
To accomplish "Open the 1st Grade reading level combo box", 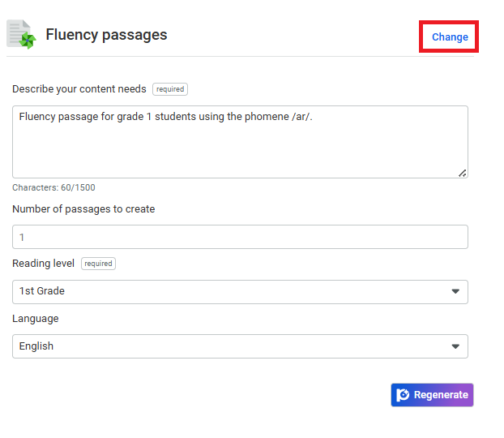I will tap(240, 291).
